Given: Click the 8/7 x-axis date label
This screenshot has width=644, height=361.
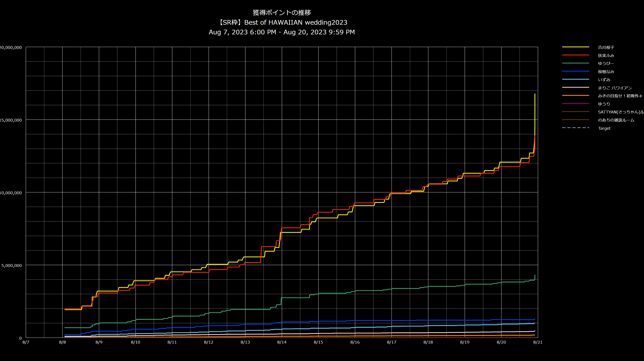Looking at the screenshot, I should 26,342.
